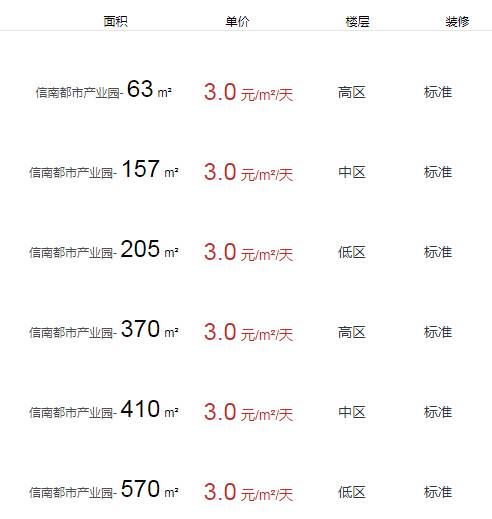Click 低区 floor in the 570 m² row
The image size is (492, 519).
(x=352, y=492)
